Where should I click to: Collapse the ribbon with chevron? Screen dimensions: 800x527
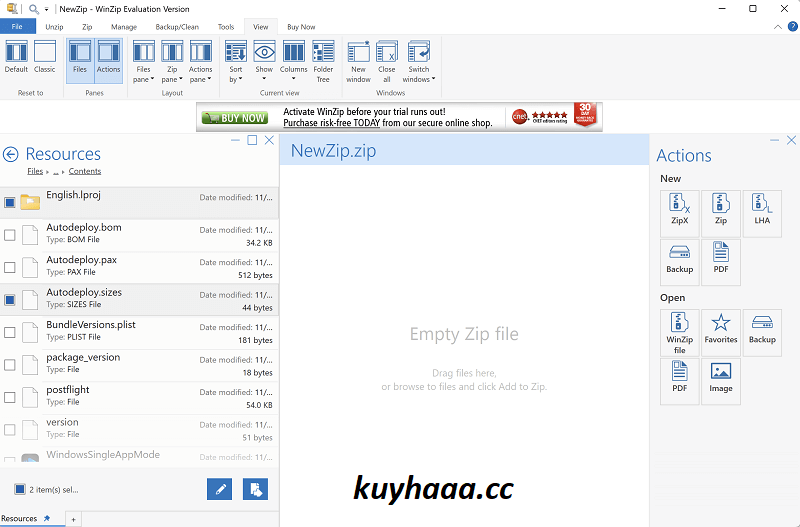[778, 27]
